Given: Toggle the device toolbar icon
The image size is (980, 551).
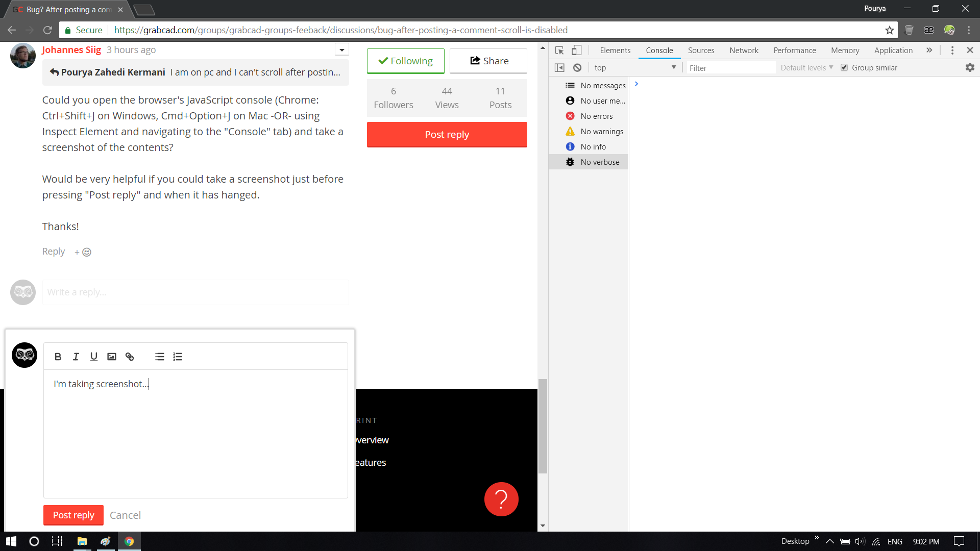Looking at the screenshot, I should pos(576,50).
